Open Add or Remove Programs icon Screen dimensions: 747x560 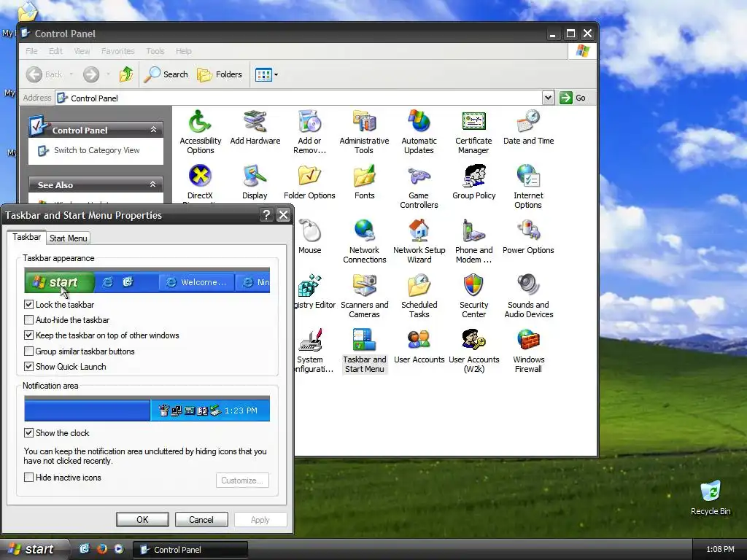pos(309,132)
